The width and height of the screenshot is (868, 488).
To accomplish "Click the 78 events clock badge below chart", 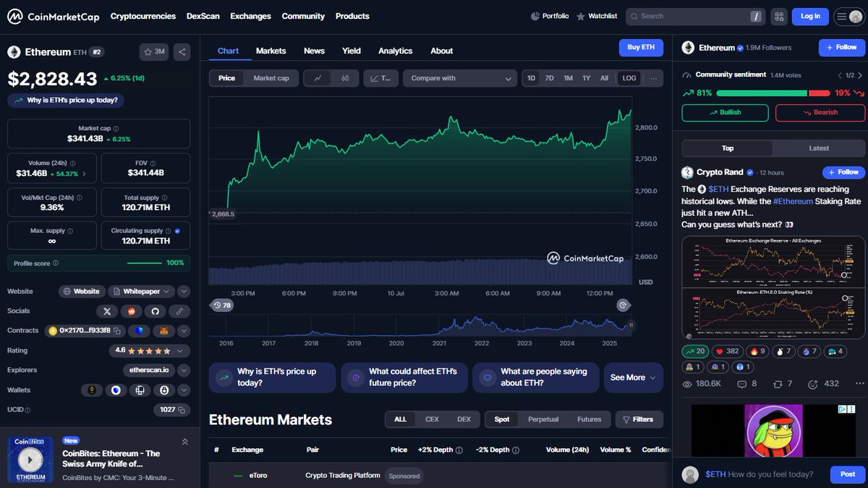I will tap(222, 306).
